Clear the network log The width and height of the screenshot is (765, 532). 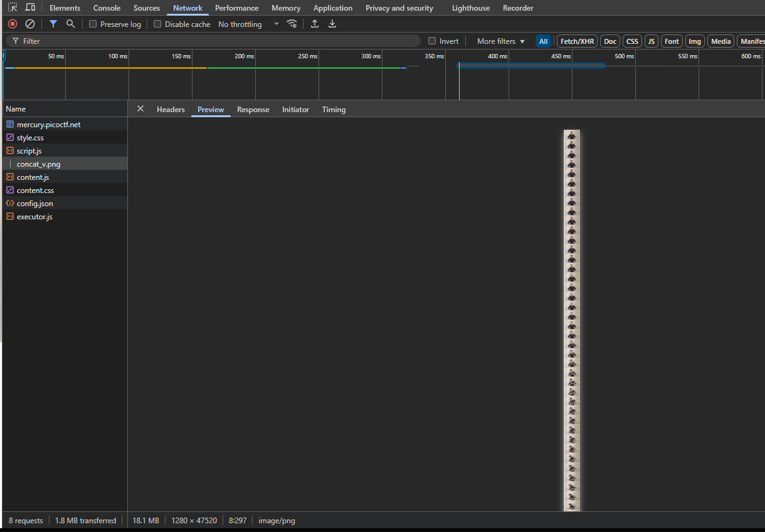click(30, 24)
